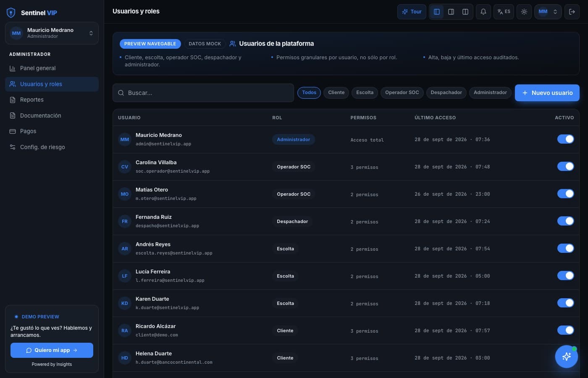Click the CV avatar for Carolina Villalba
This screenshot has height=378, width=588.
125,167
